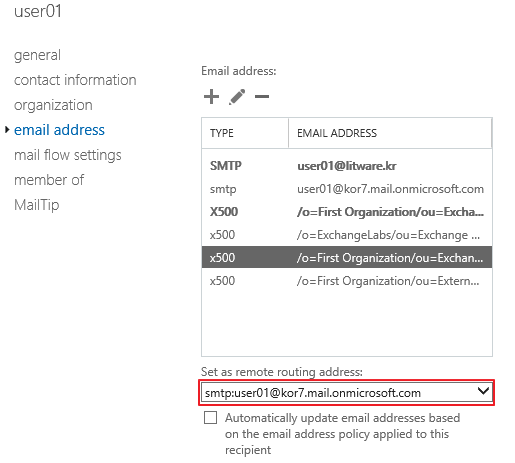This screenshot has height=463, width=515.
Task: Select the x500 ExchangeLabs row
Action: click(347, 235)
